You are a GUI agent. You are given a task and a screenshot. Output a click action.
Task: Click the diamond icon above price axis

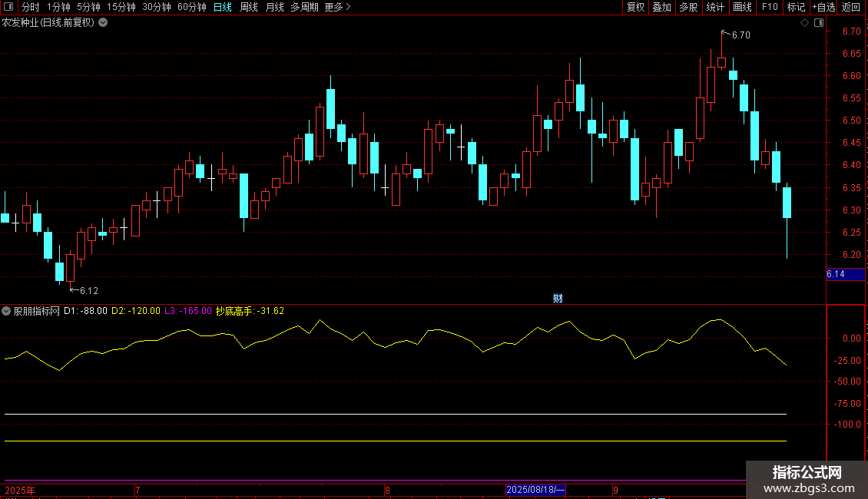tap(805, 23)
